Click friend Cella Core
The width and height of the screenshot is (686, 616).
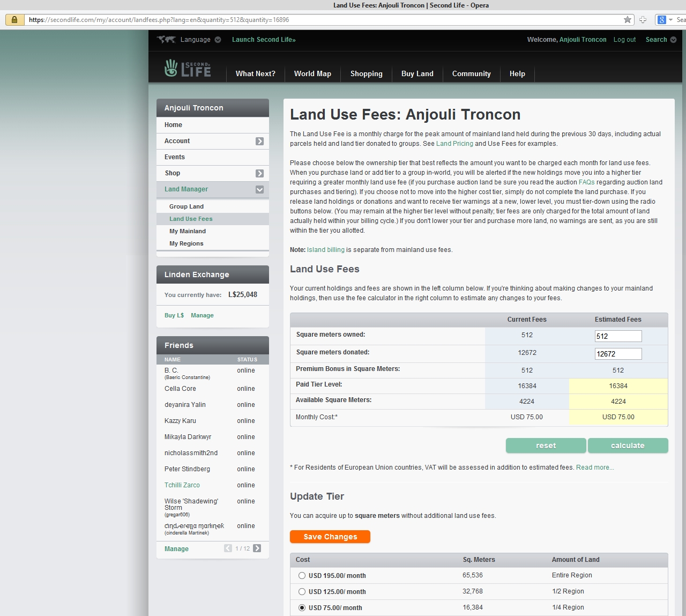pyautogui.click(x=180, y=389)
